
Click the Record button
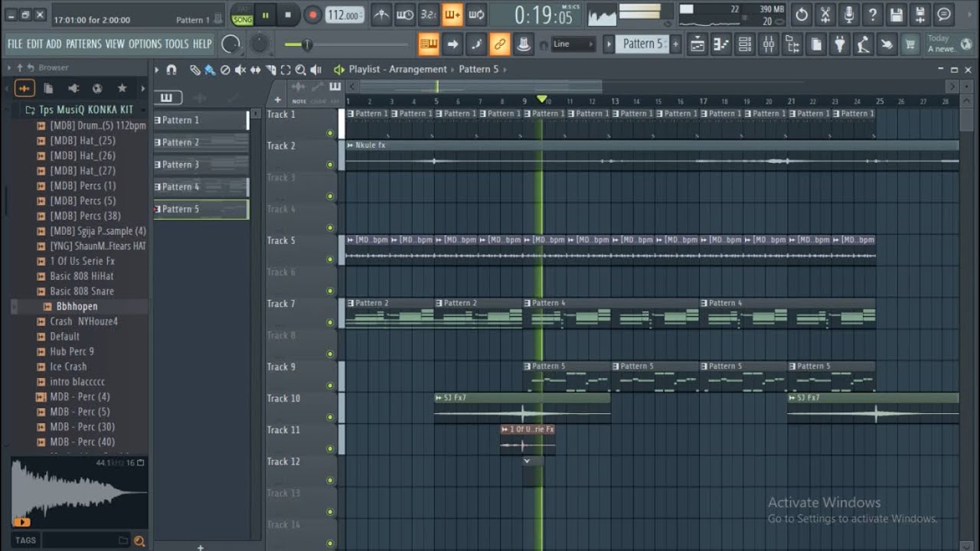(312, 15)
